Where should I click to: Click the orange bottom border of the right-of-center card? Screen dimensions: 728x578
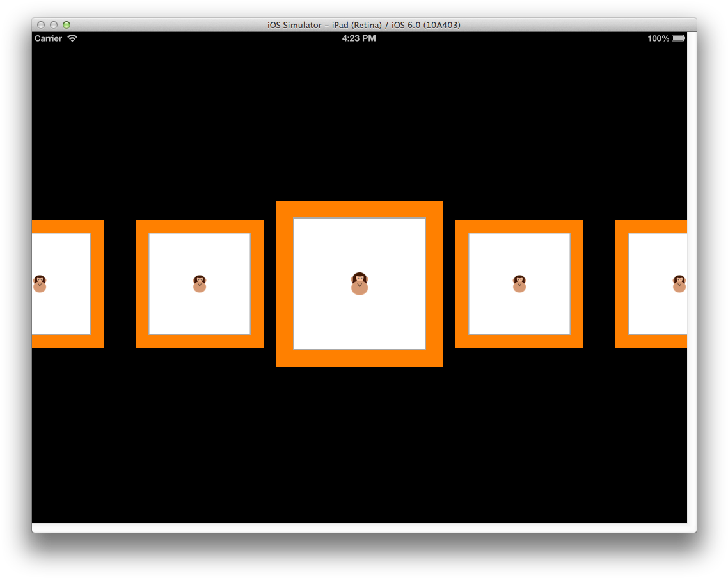519,341
